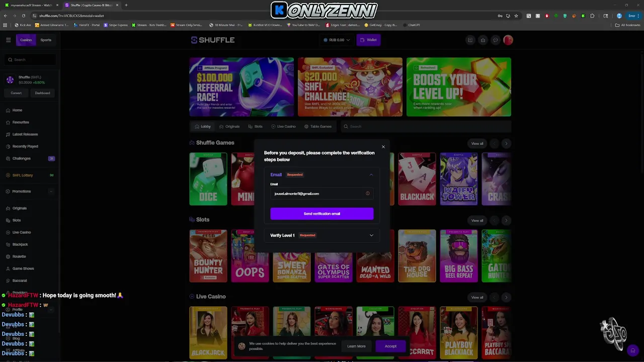Select the Lobby tab

click(203, 126)
